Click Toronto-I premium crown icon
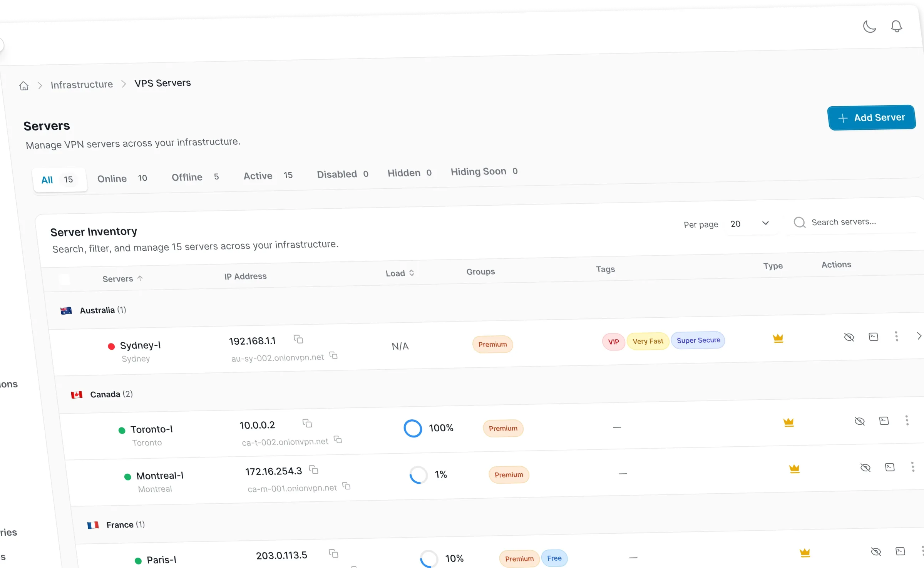The height and width of the screenshot is (568, 924). 788,422
